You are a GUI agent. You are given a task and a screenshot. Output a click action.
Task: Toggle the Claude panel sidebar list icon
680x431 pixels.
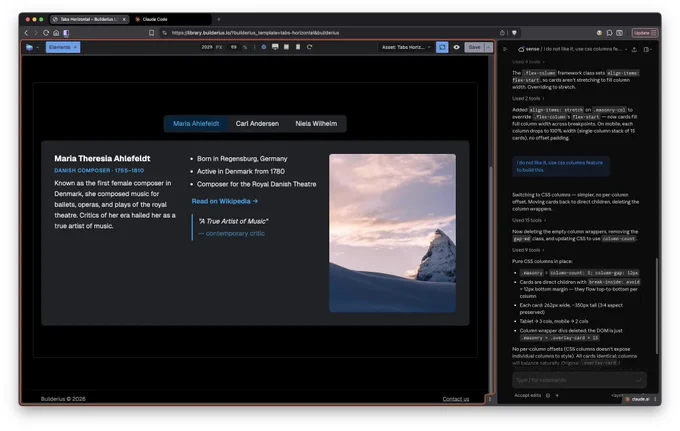tap(505, 49)
